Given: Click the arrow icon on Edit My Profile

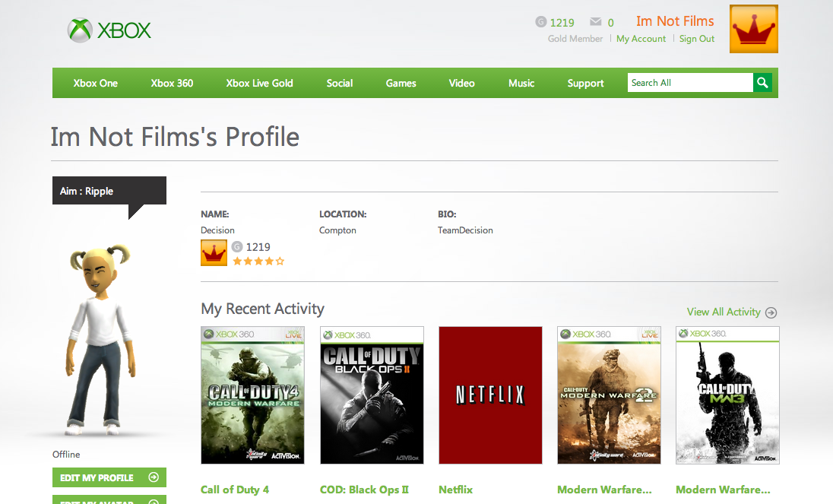Looking at the screenshot, I should [x=154, y=477].
